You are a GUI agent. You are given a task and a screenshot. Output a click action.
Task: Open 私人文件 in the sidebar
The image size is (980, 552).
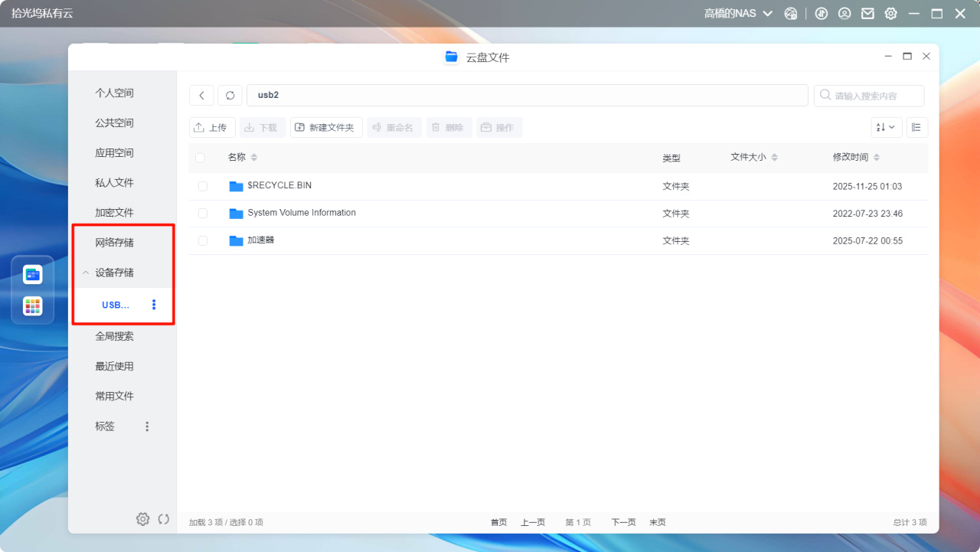[x=114, y=182]
